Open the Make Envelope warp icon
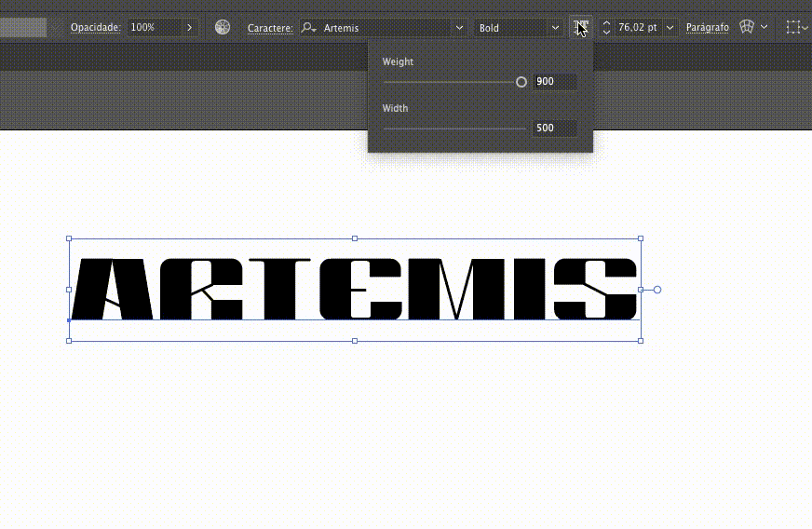Image resolution: width=812 pixels, height=529 pixels. pyautogui.click(x=746, y=27)
